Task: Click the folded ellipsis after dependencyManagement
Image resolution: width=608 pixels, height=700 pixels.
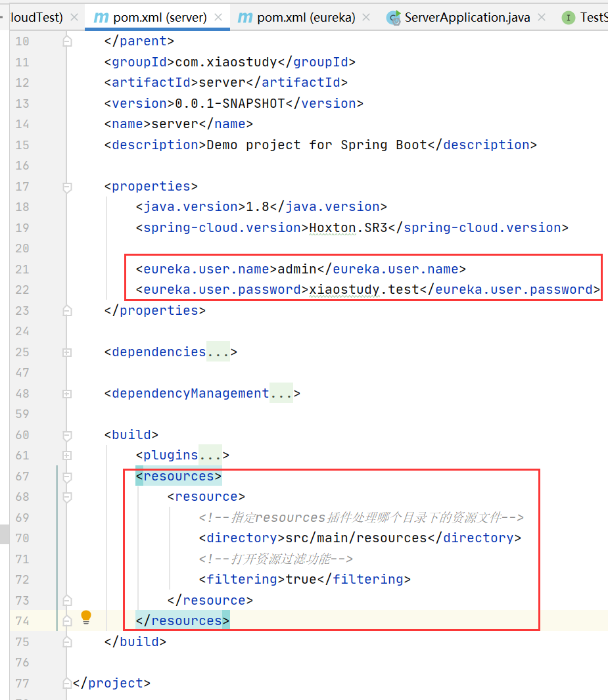Action: (x=281, y=393)
